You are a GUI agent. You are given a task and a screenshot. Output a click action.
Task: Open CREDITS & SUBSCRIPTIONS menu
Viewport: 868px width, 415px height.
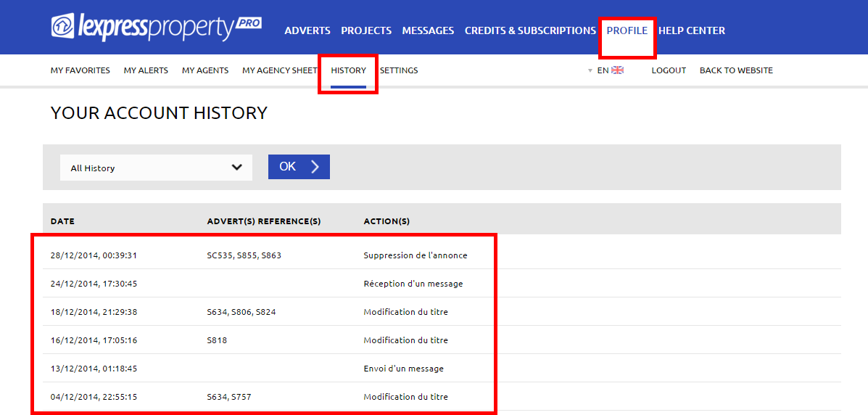click(530, 30)
